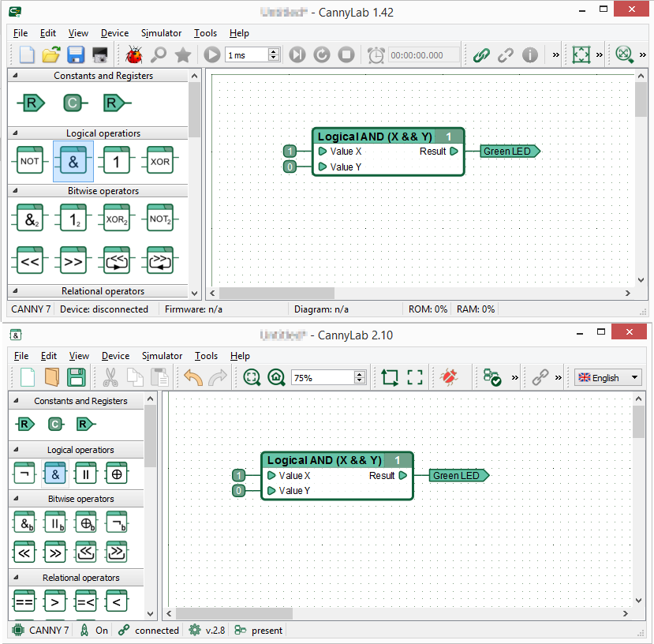Open Simulator menu in CannyLab 1.42

[161, 33]
